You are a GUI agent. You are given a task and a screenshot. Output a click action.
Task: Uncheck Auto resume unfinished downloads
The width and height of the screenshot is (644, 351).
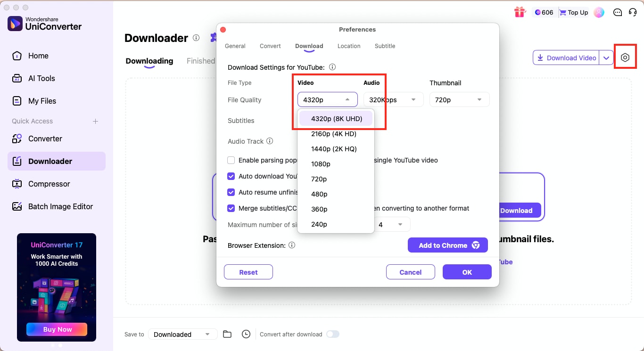[x=231, y=192]
